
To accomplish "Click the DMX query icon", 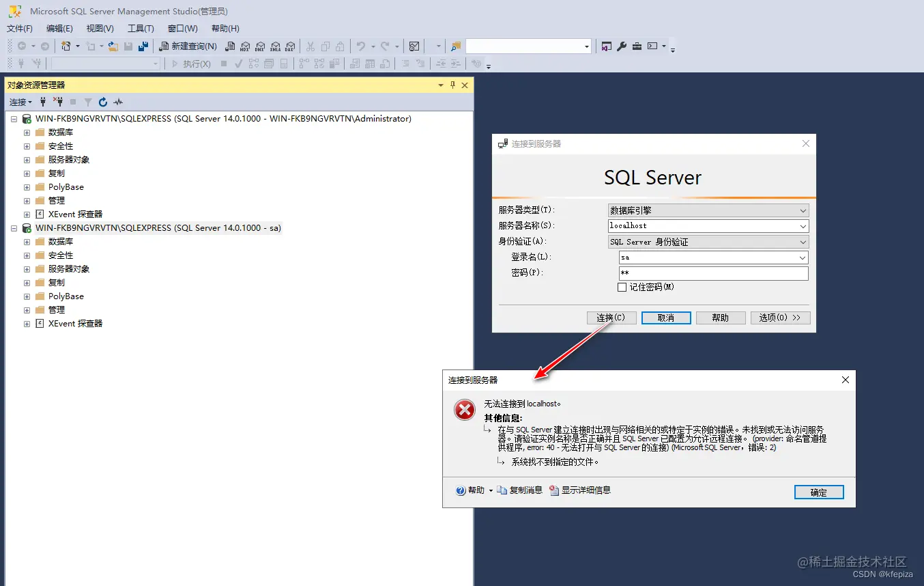I will point(260,46).
